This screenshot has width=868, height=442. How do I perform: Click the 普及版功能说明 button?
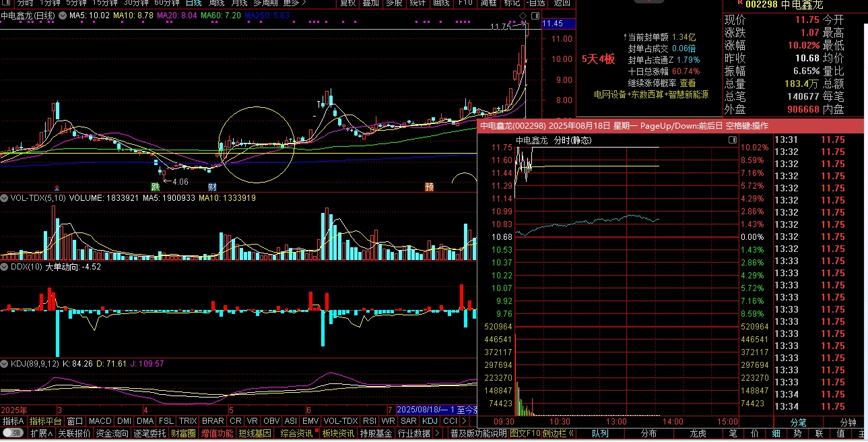[478, 433]
